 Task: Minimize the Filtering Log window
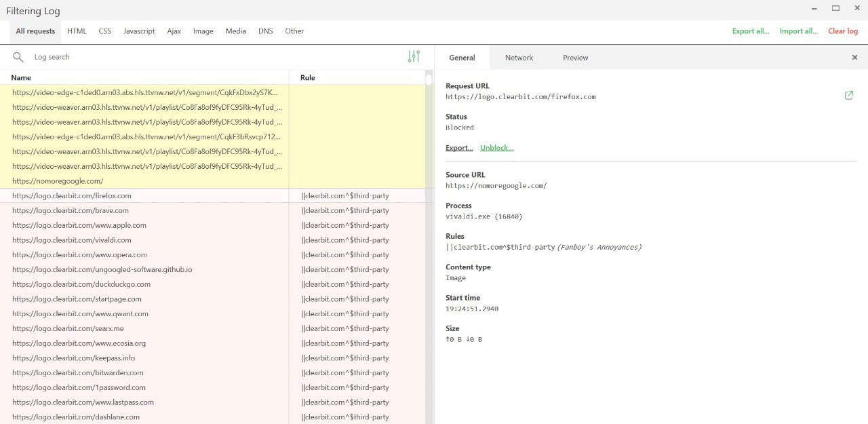[x=814, y=8]
